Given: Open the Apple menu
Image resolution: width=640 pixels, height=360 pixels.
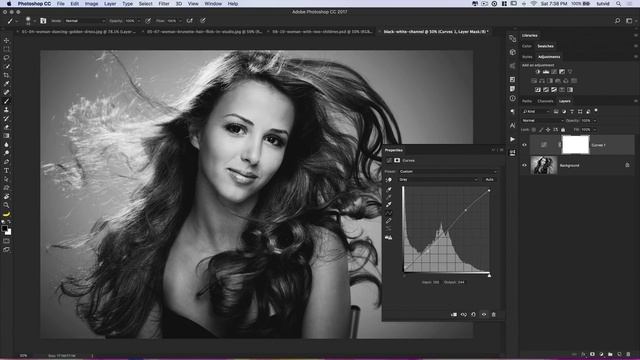Looking at the screenshot, I should coord(9,4).
